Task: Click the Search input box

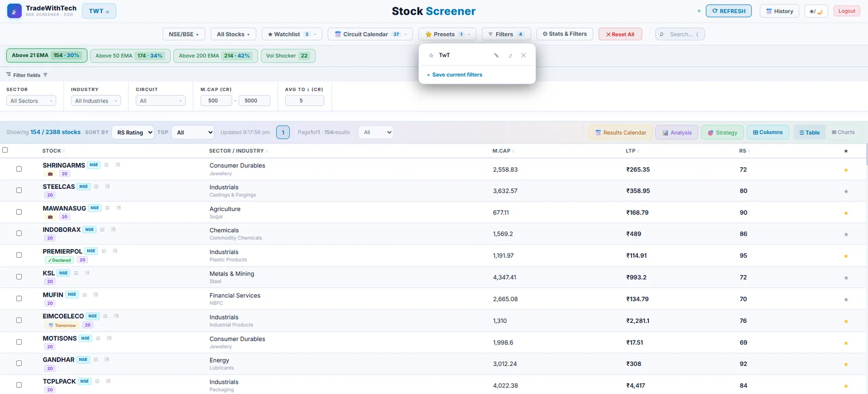Action: (680, 34)
